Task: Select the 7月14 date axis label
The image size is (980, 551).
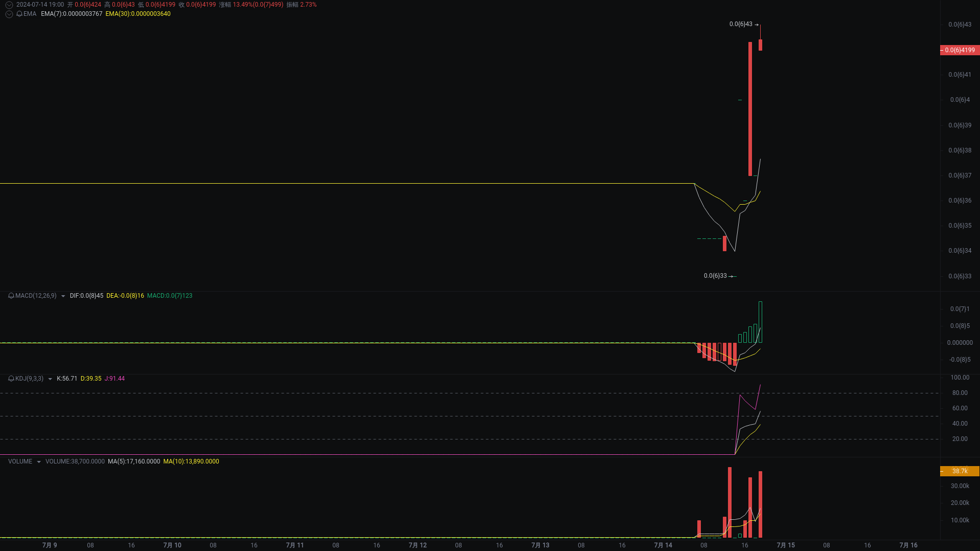Action: point(663,545)
